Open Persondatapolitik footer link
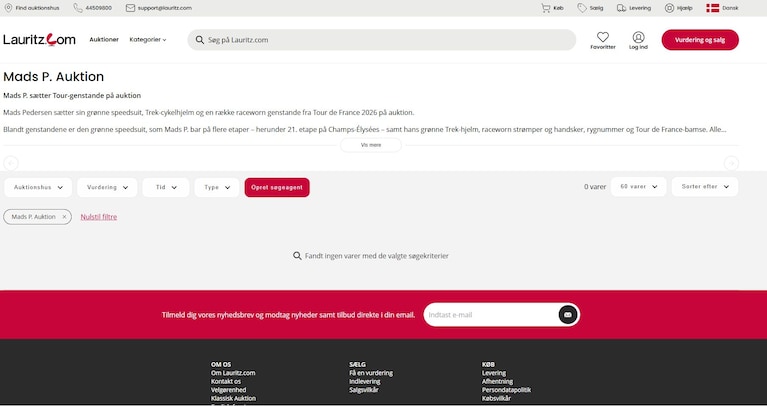 506,390
